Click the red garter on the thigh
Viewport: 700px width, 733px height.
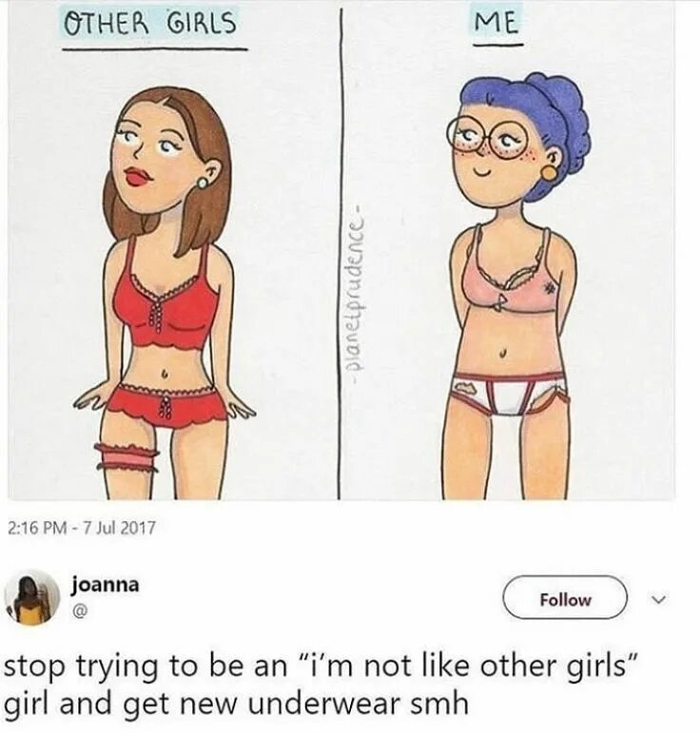pos(126,457)
